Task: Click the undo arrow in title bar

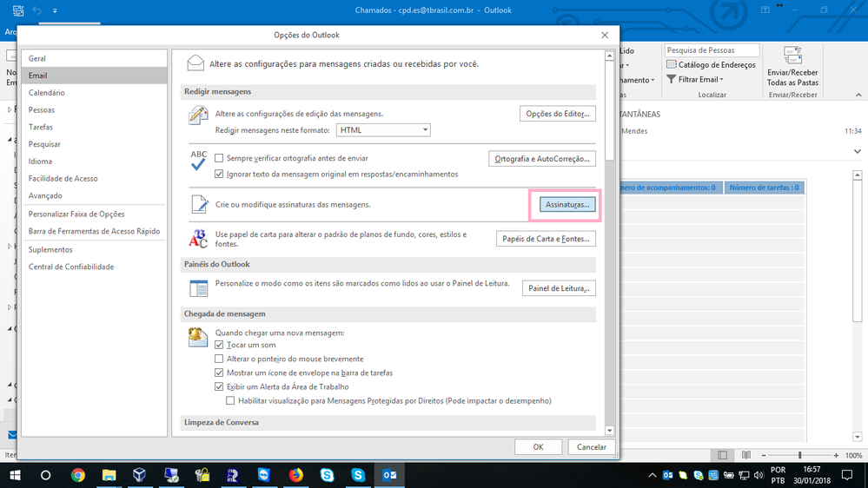Action: [x=37, y=10]
